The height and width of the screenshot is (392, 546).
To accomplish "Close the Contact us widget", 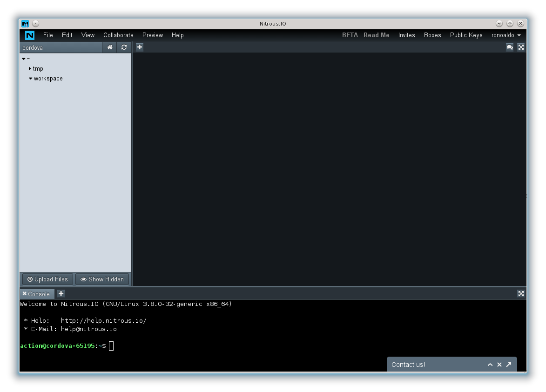I will [x=499, y=365].
